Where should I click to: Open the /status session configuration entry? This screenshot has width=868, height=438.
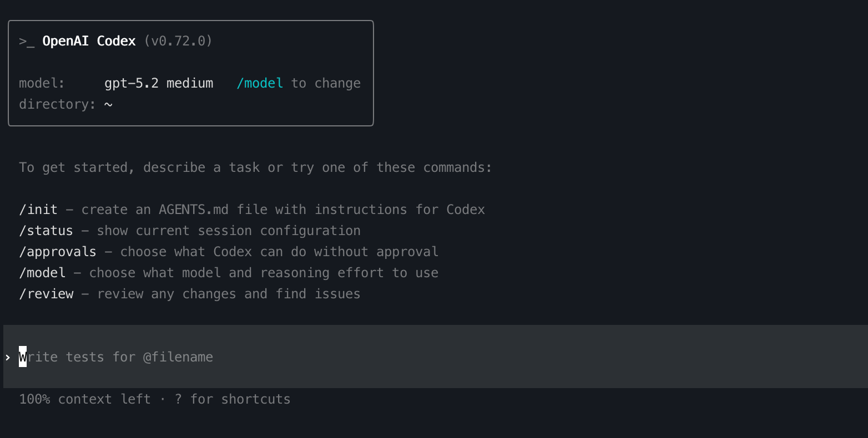pos(46,230)
